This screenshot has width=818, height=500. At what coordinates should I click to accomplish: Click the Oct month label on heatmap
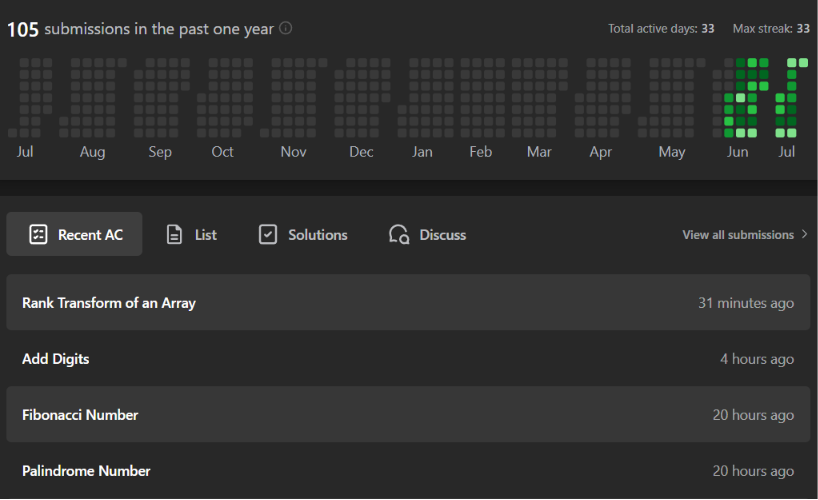click(x=222, y=152)
